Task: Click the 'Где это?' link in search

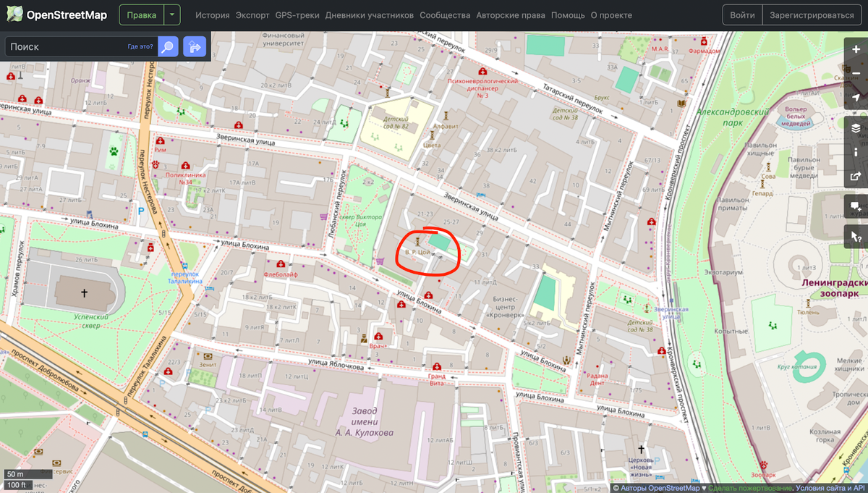Action: click(140, 47)
